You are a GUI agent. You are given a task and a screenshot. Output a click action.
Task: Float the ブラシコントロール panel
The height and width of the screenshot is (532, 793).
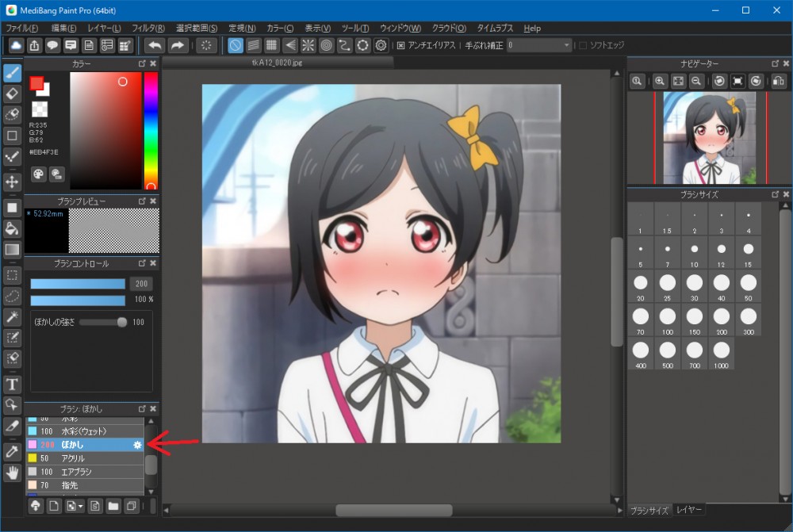click(142, 263)
